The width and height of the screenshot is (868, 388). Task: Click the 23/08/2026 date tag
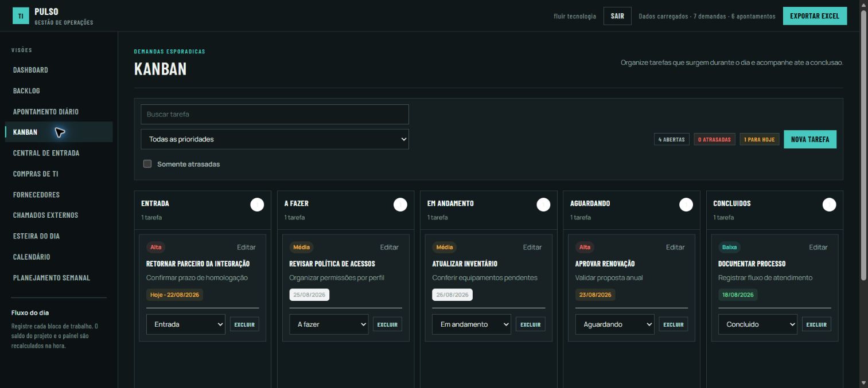595,295
